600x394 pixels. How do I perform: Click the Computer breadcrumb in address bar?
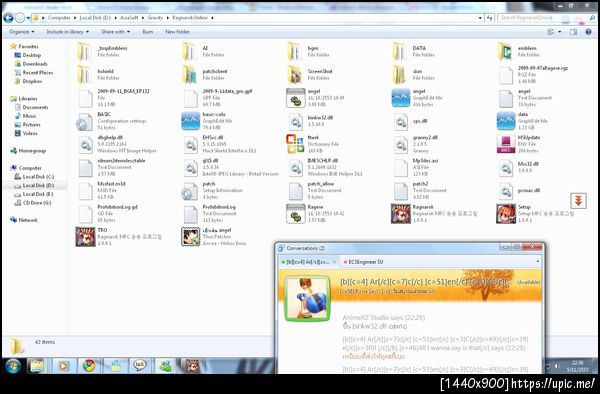coord(59,18)
